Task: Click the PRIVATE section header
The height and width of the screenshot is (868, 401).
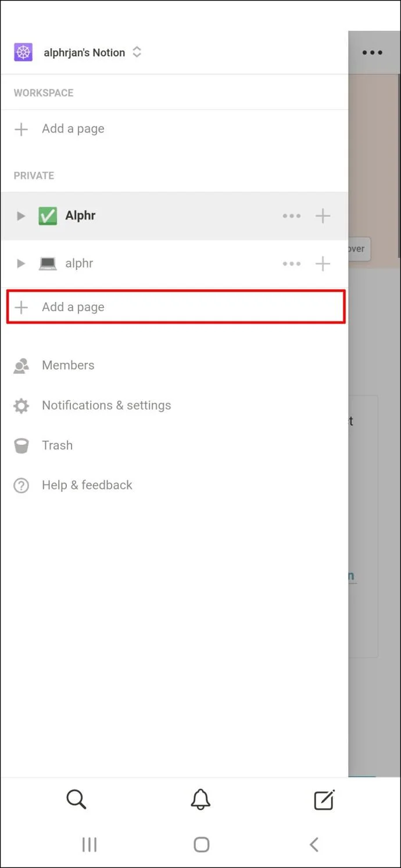Action: pyautogui.click(x=34, y=175)
